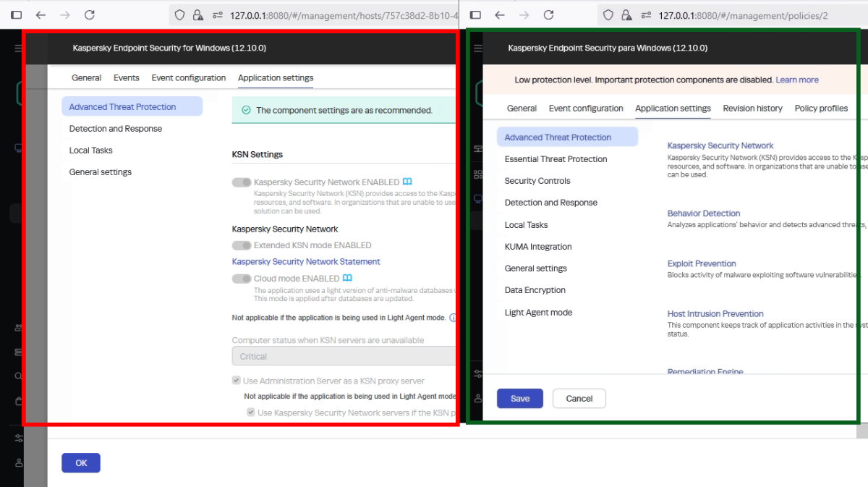Open Event configuration tab in right policy window
The height and width of the screenshot is (487, 868).
coord(586,109)
